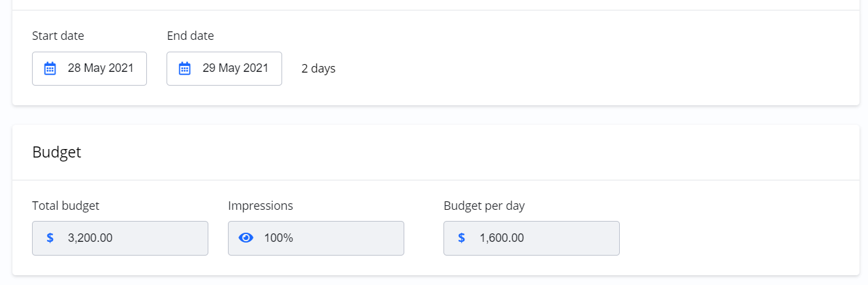The width and height of the screenshot is (868, 285).
Task: Open the End date picker field
Action: point(224,69)
